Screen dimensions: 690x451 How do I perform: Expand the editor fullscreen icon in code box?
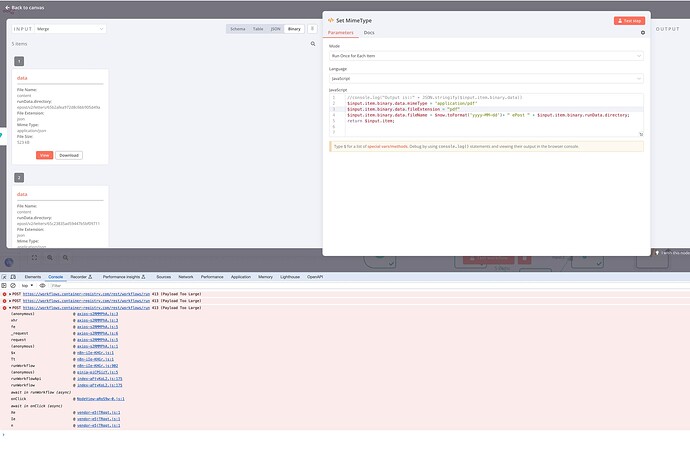pyautogui.click(x=641, y=133)
